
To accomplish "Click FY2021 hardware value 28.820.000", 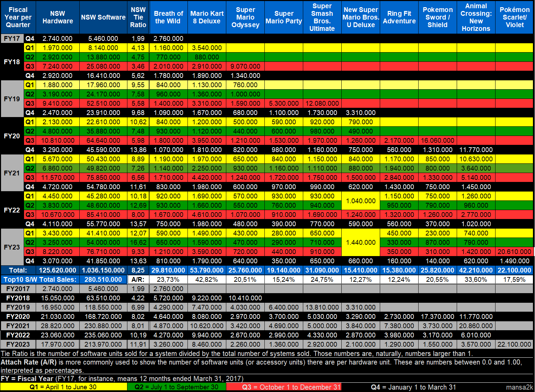I will coord(58,326).
